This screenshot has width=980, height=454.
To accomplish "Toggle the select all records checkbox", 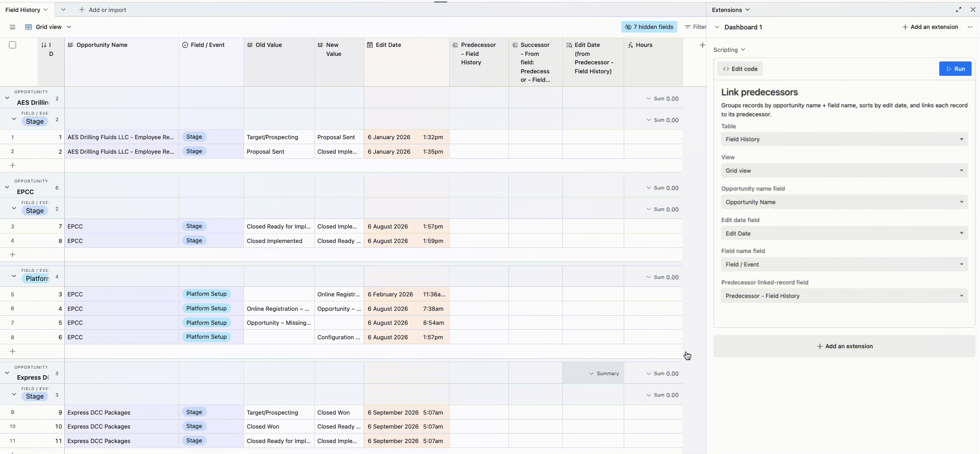I will point(12,45).
